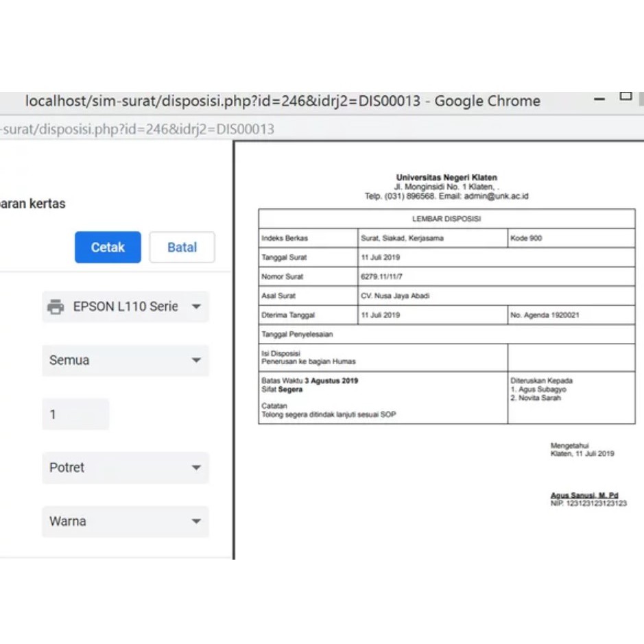Click the Klaten, 11 Juli 2019 date line
The height and width of the screenshot is (644, 644).
tap(582, 453)
